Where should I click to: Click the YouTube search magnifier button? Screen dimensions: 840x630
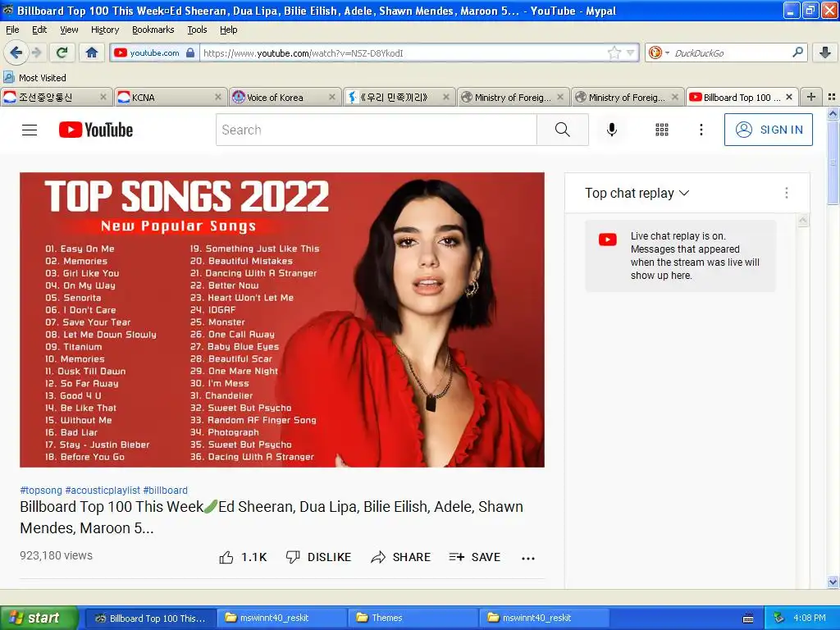coord(563,130)
